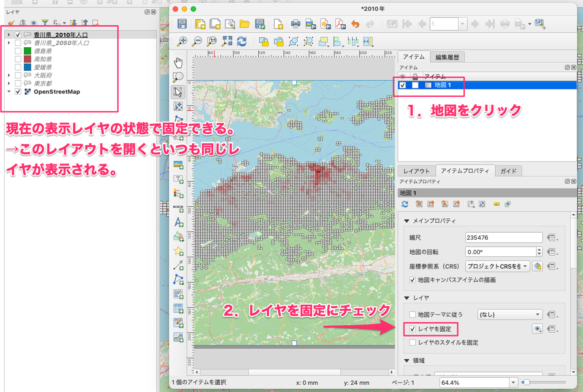Enable the 地図テーマに従う checkbox
Viewport: 583px width, 392px height.
click(x=412, y=314)
